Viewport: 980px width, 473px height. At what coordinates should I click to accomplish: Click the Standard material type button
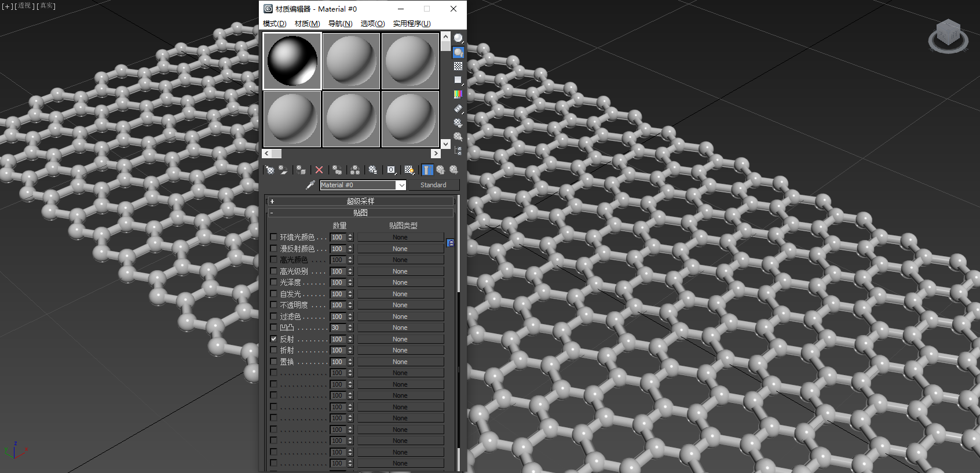coord(433,185)
